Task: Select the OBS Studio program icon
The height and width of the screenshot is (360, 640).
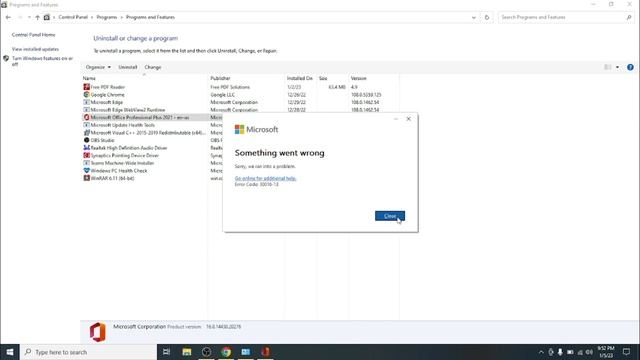Action: point(87,140)
